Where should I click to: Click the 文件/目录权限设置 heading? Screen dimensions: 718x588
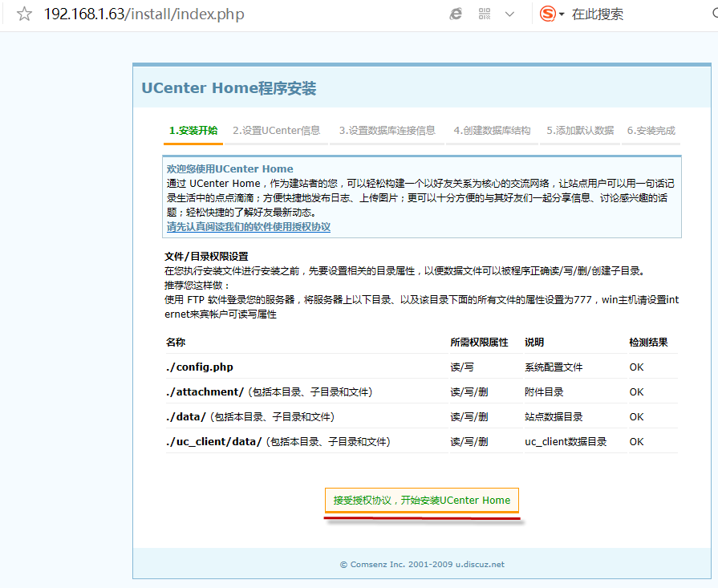[206, 257]
